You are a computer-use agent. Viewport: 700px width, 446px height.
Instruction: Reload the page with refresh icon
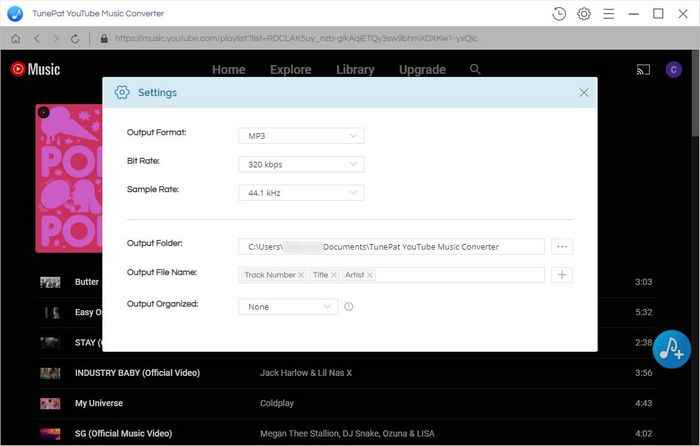click(75, 38)
